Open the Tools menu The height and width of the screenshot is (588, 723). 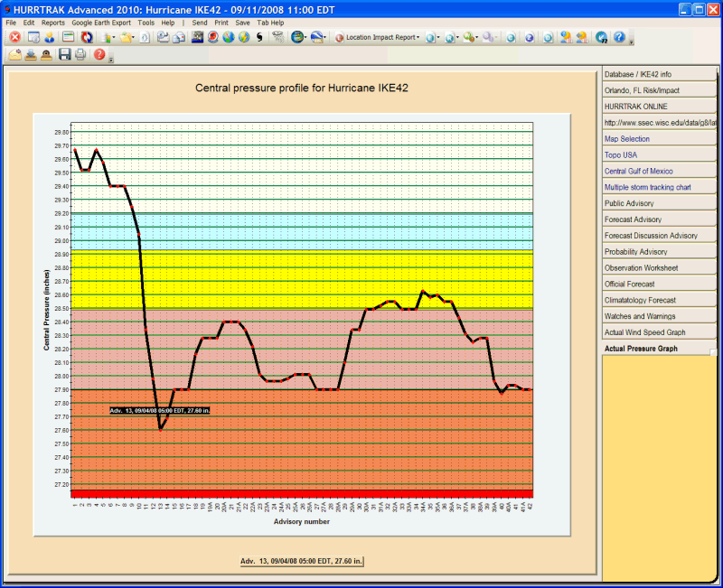coord(146,22)
